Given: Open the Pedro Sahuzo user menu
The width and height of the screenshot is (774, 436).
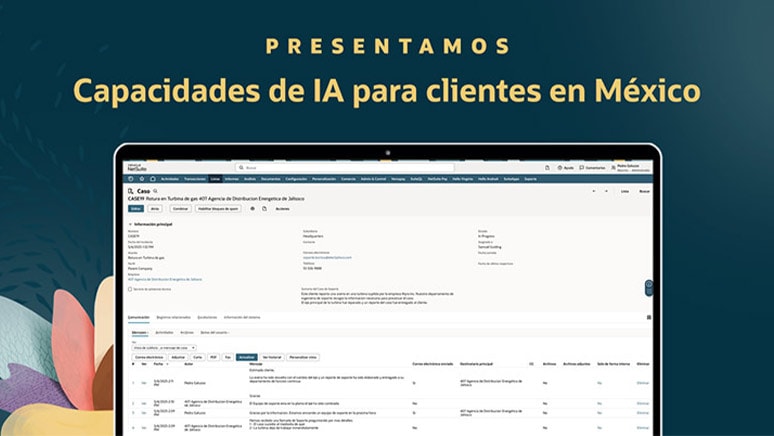Looking at the screenshot, I should tap(631, 168).
